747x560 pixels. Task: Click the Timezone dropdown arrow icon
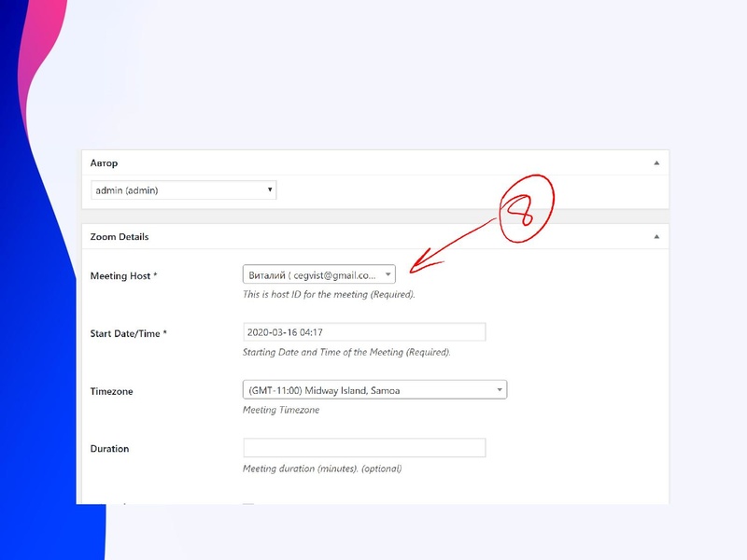(500, 390)
